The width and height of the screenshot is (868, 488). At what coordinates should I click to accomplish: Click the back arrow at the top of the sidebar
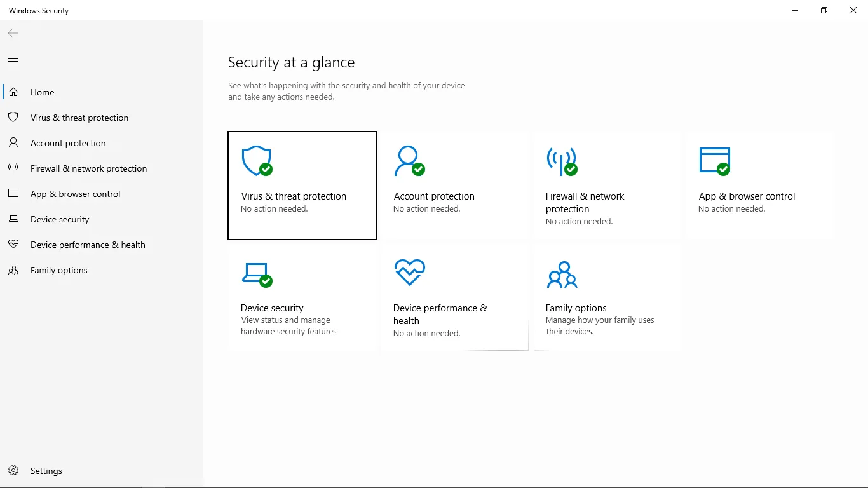pos(13,33)
